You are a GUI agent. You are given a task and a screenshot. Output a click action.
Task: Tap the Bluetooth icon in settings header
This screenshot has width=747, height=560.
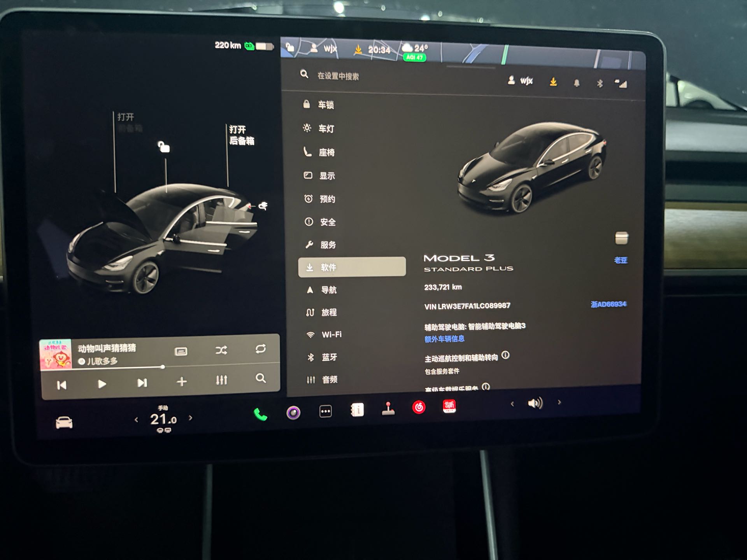[600, 83]
